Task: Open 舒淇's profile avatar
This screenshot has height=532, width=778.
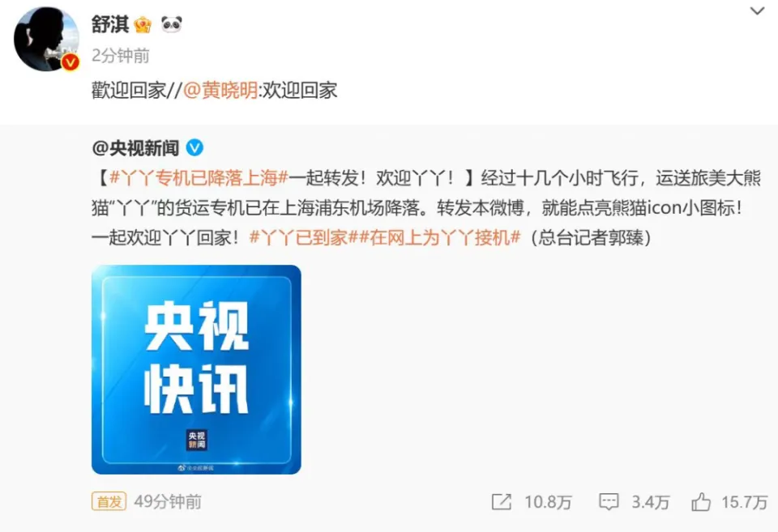Action: [x=46, y=39]
